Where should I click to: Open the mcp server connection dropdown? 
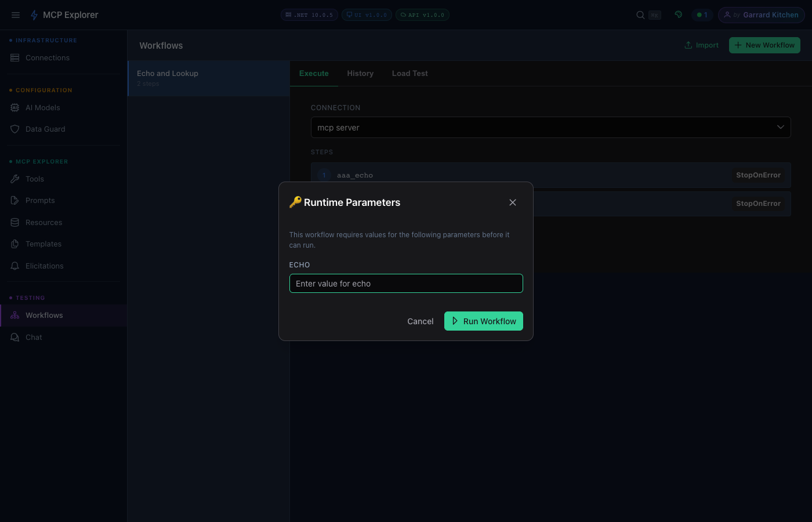(550, 127)
